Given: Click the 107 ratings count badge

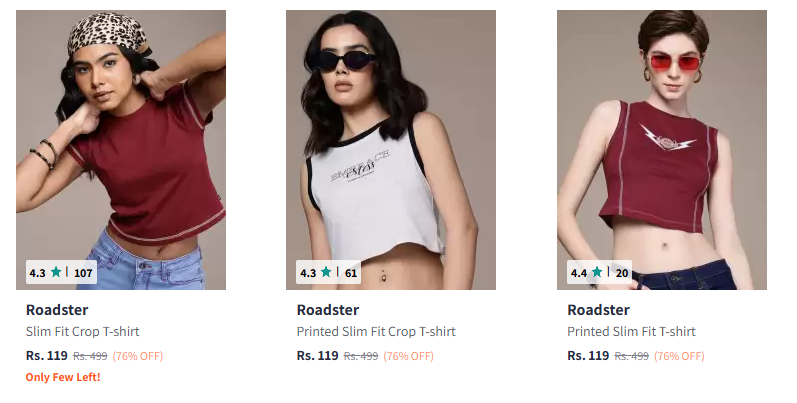Looking at the screenshot, I should (83, 273).
